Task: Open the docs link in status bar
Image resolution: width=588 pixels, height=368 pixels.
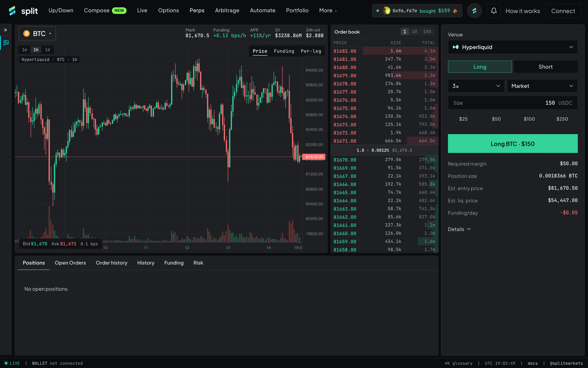Action: (533, 363)
